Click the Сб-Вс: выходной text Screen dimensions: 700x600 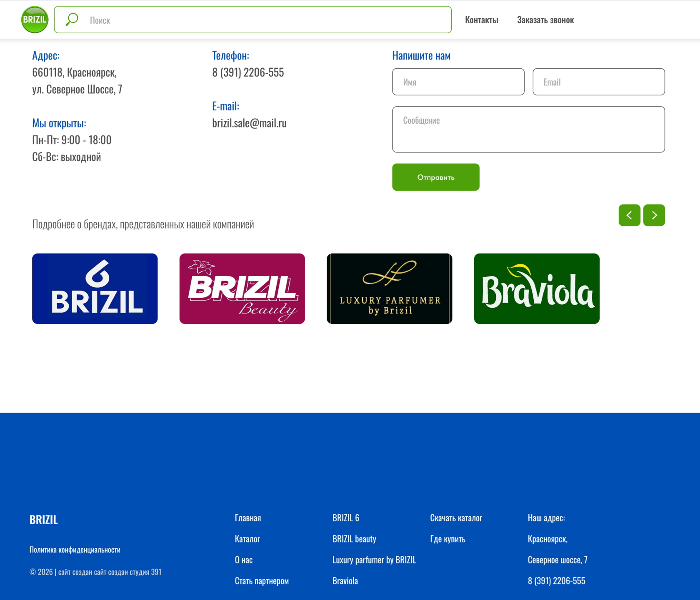(x=67, y=157)
